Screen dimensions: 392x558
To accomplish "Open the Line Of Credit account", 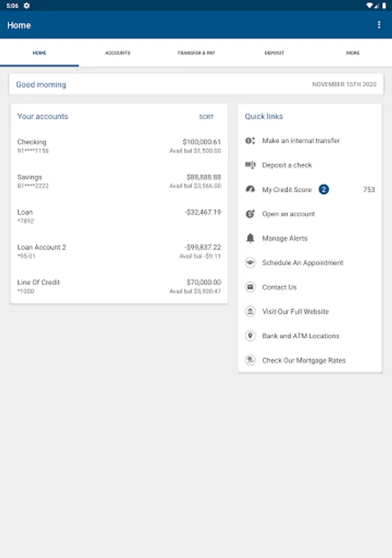I will [x=119, y=286].
